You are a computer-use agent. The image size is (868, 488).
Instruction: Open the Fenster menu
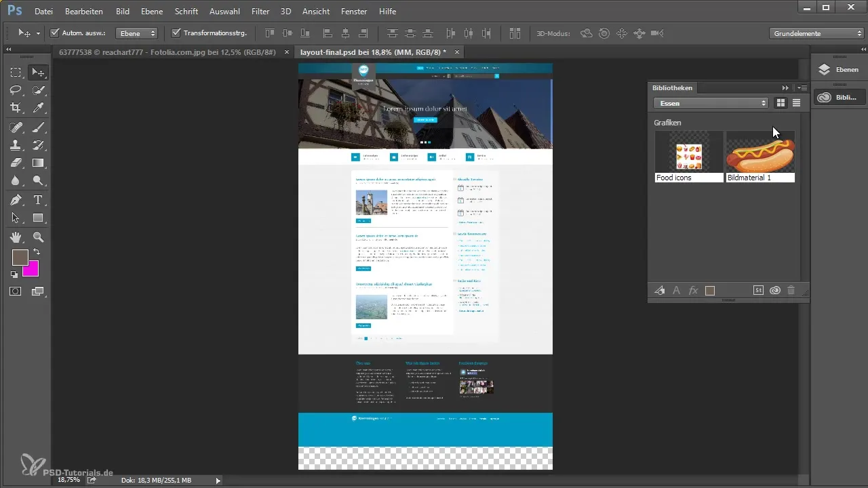pyautogui.click(x=354, y=12)
